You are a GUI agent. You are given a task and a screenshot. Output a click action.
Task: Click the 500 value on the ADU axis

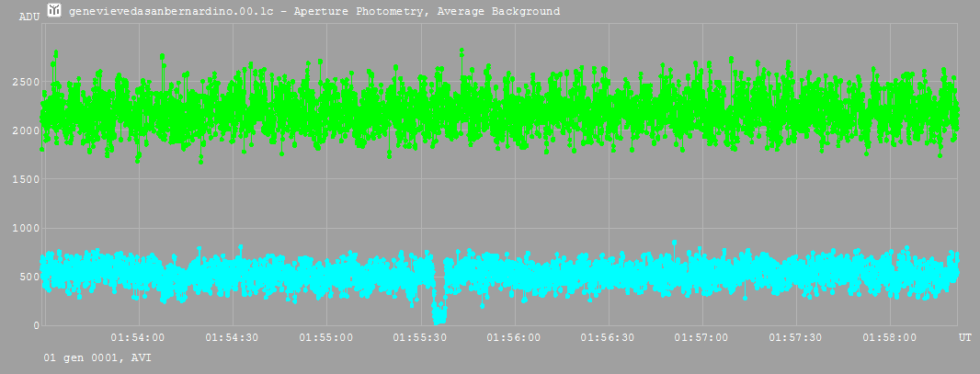29,277
